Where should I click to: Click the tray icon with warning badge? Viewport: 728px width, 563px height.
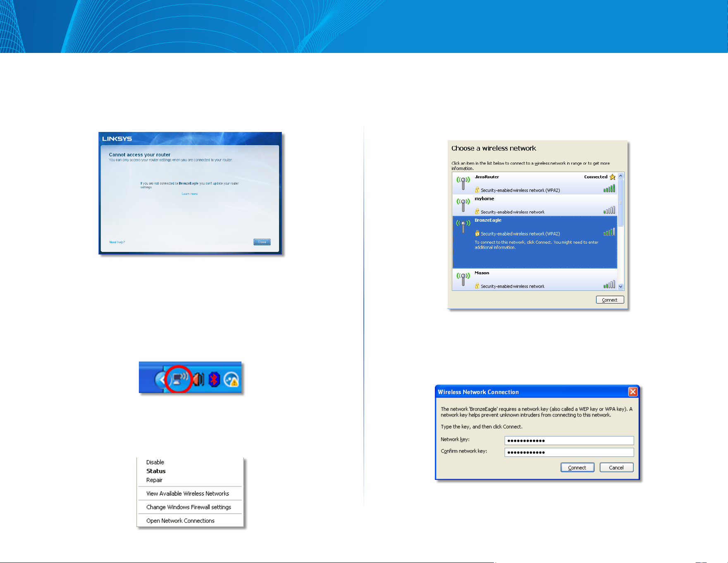point(232,379)
